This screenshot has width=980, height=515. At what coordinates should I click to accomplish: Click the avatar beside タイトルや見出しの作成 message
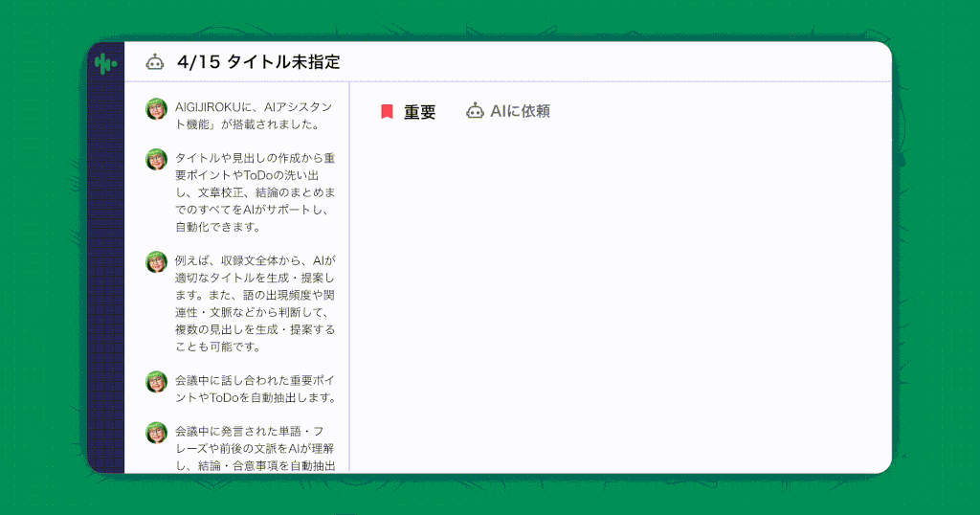(156, 159)
